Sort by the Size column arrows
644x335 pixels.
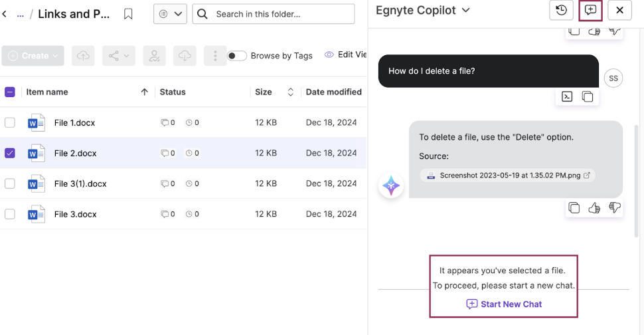tap(290, 92)
